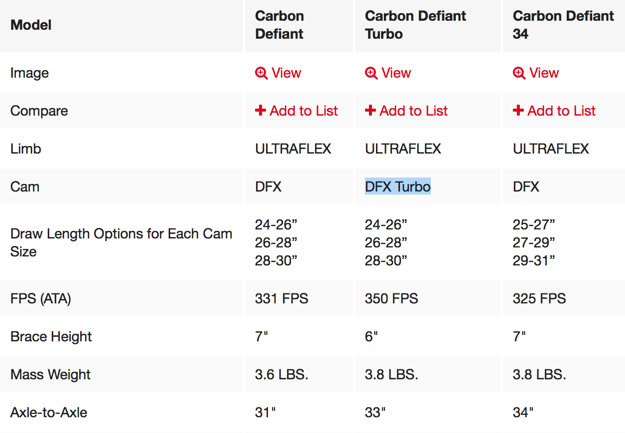Click plus icon in Carbon Defiant column
The image size is (625, 433).
(261, 111)
